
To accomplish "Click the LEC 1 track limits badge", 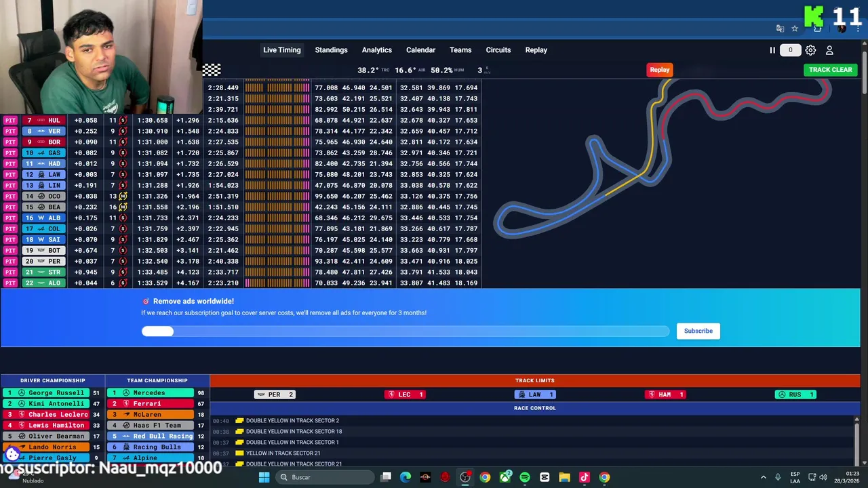I will click(405, 394).
